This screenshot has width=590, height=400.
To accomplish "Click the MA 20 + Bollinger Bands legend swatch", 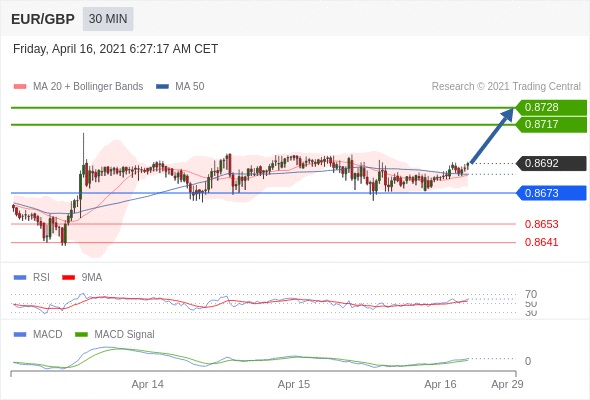I will [x=20, y=87].
